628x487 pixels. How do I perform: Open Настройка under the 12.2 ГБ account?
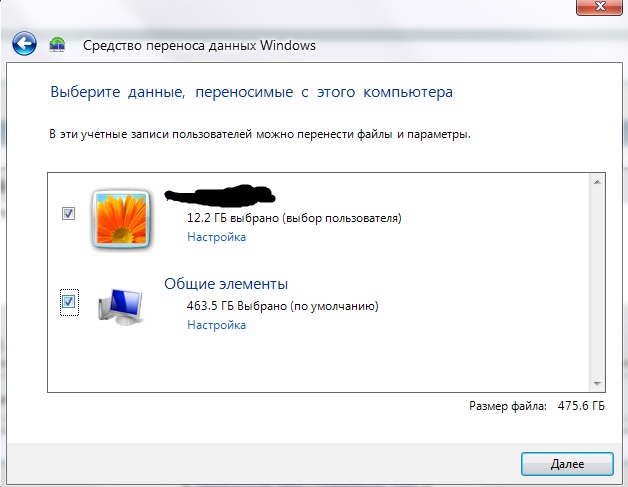(216, 237)
